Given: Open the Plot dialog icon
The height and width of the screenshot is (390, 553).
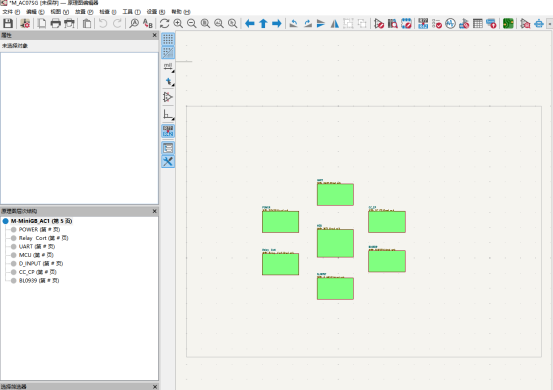Looking at the screenshot, I should click(x=69, y=24).
